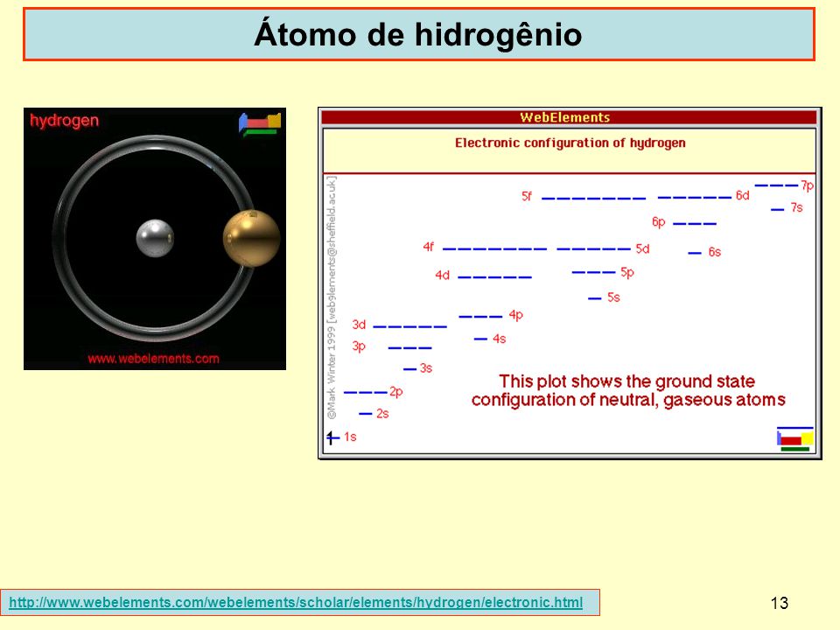Click the '6p' orbital label

(658, 221)
